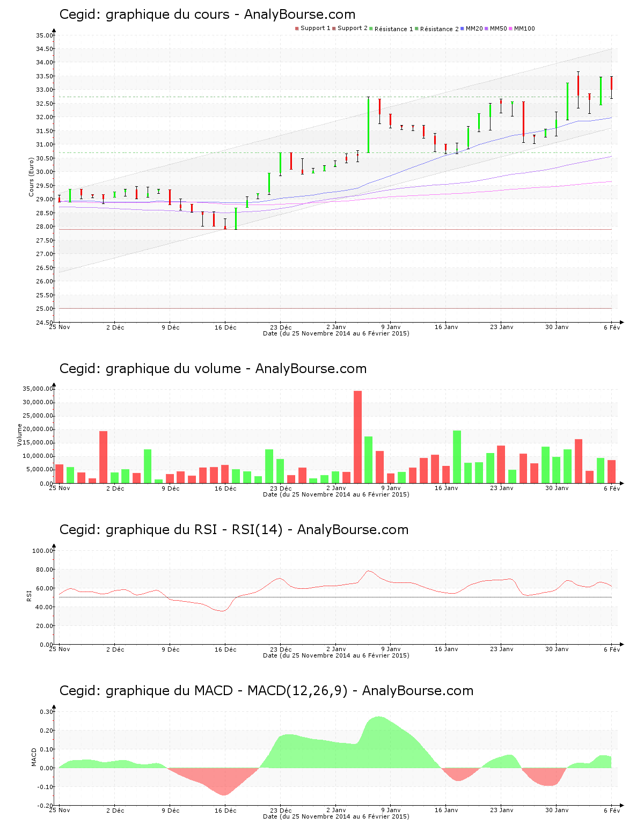Click the green Résistance 1 legend swatch
644x832 pixels.
pos(371,28)
